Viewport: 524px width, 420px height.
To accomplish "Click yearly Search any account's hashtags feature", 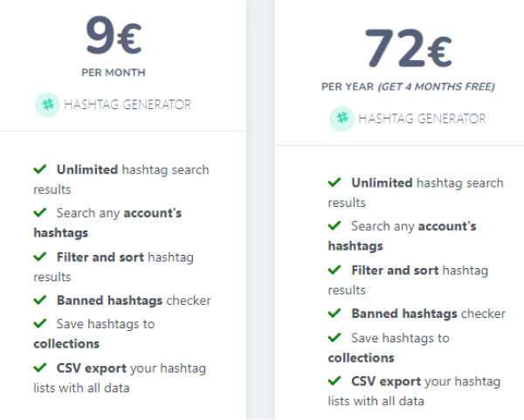I will coord(402,236).
